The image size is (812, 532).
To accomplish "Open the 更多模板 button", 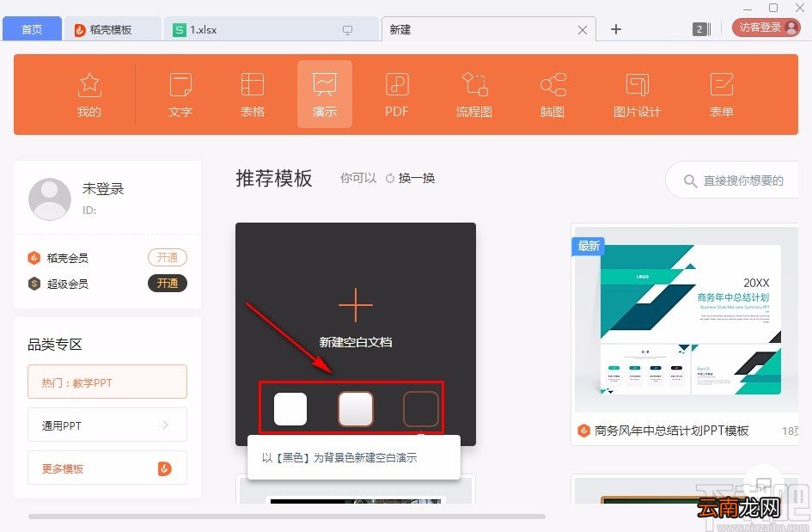I will (107, 468).
